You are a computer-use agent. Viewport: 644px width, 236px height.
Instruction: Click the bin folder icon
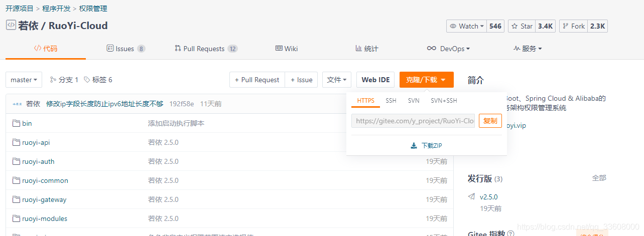pos(16,123)
